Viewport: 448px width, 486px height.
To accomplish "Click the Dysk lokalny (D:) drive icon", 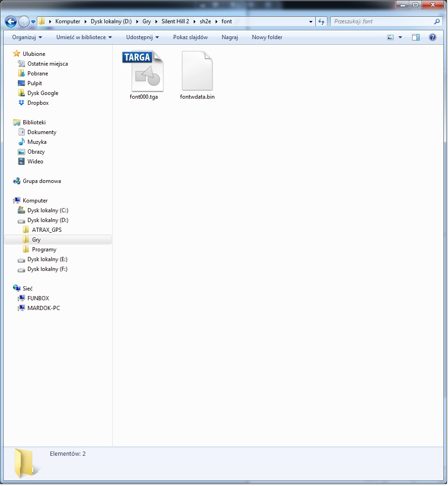I will (21, 221).
